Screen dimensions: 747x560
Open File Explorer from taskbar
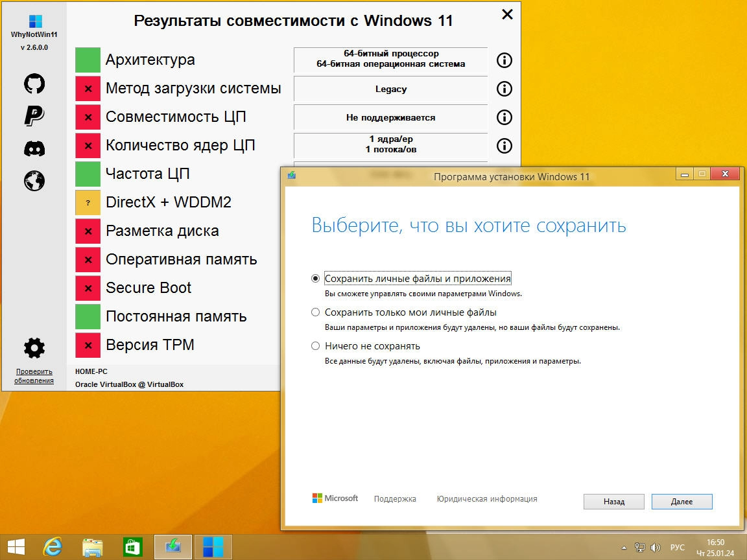tap(93, 547)
